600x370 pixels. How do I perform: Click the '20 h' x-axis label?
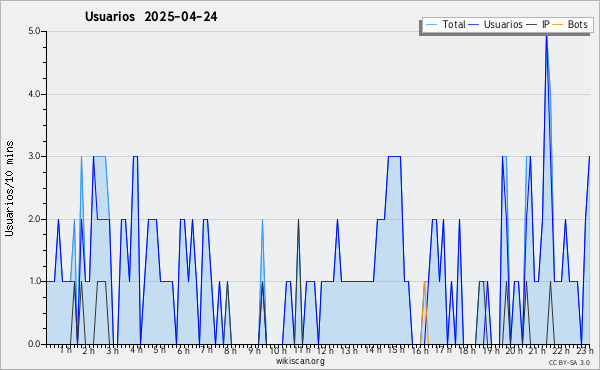(514, 351)
